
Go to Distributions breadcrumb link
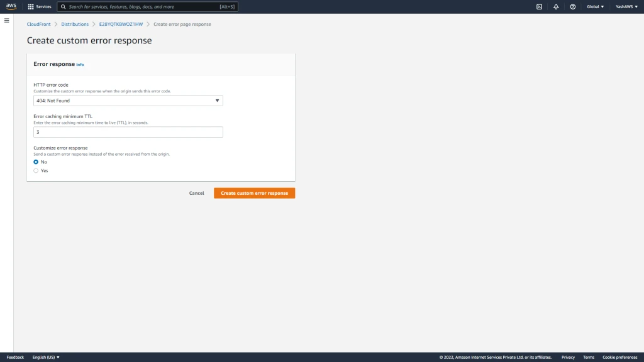(75, 25)
